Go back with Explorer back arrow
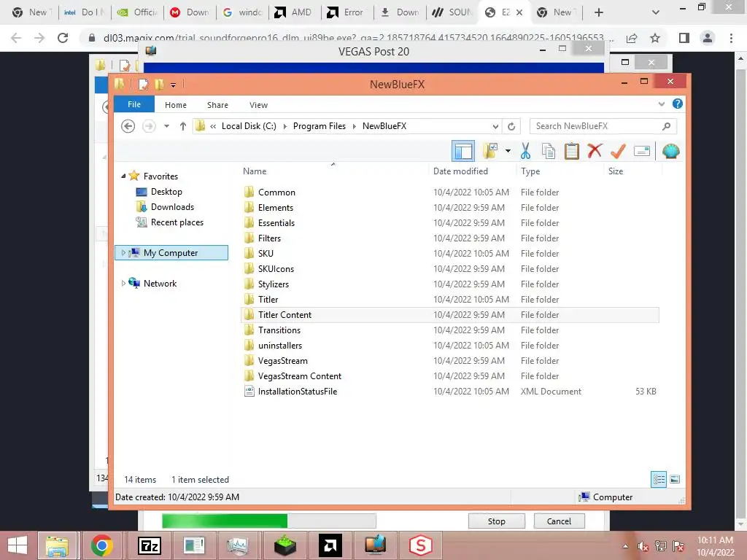 coord(128,126)
